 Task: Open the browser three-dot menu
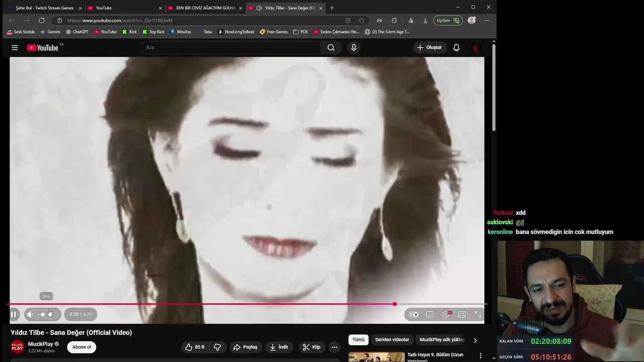click(x=487, y=21)
